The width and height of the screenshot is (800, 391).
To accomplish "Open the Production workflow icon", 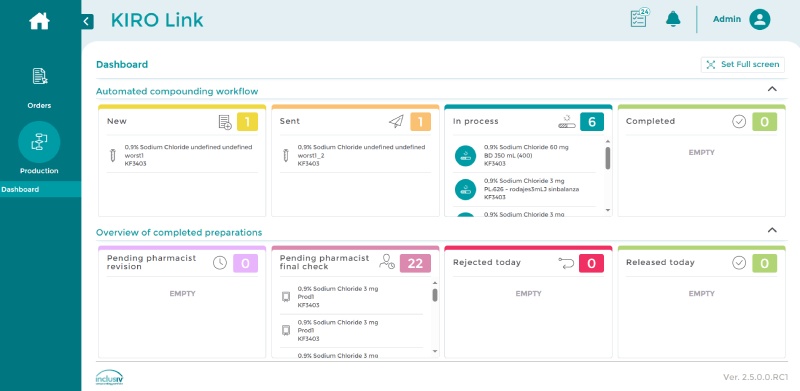I will coord(39,142).
